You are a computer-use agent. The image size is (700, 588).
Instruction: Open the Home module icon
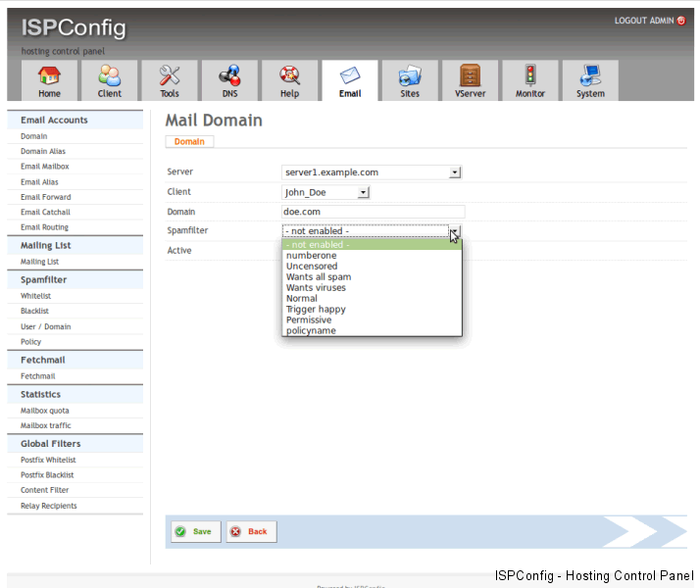coord(49,76)
